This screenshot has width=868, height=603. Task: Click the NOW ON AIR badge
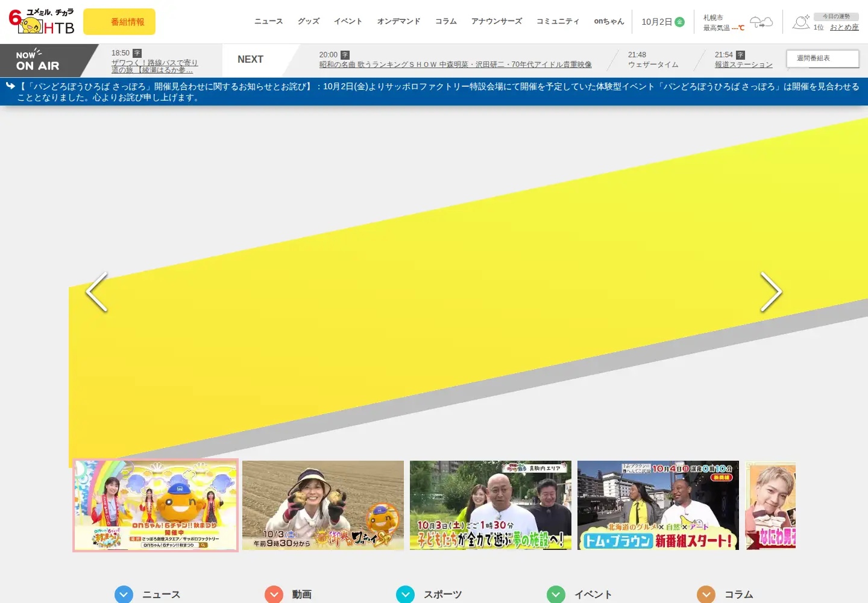(x=45, y=60)
